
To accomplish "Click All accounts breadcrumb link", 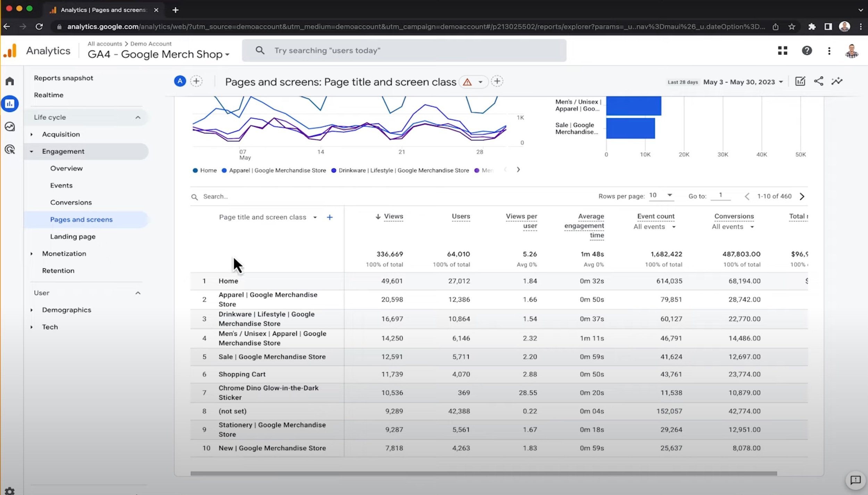I will coord(105,44).
